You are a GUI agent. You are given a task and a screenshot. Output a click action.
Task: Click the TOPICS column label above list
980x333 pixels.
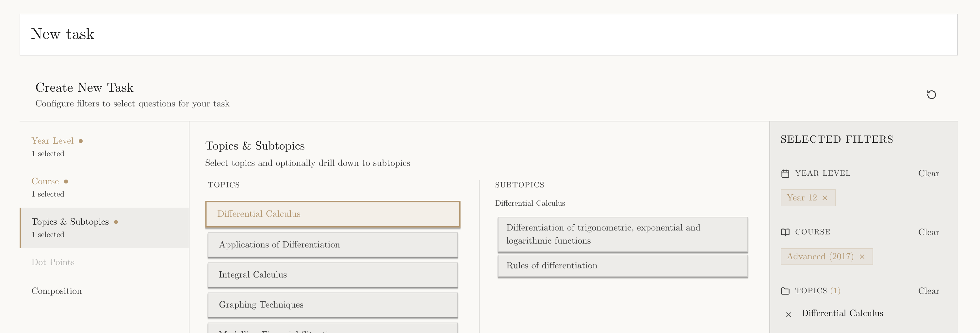tap(224, 185)
